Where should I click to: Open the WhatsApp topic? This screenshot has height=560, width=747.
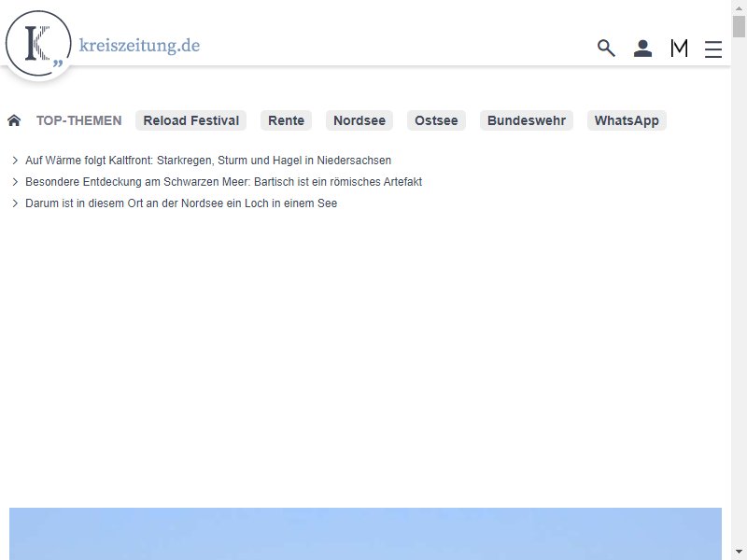coord(627,120)
